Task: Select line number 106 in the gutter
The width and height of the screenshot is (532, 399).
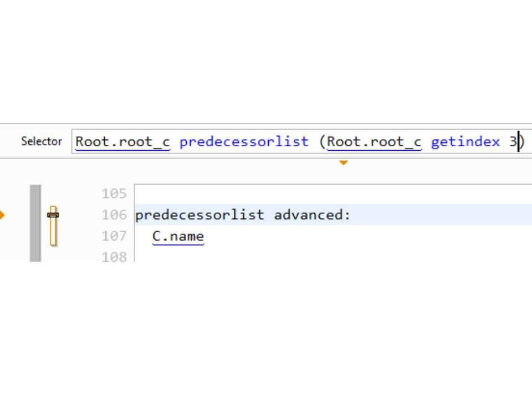Action: coord(114,215)
